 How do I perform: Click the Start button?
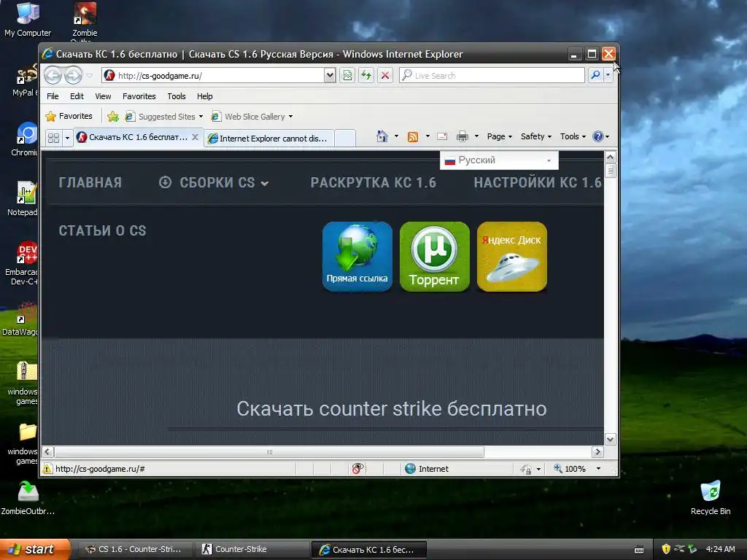point(35,549)
